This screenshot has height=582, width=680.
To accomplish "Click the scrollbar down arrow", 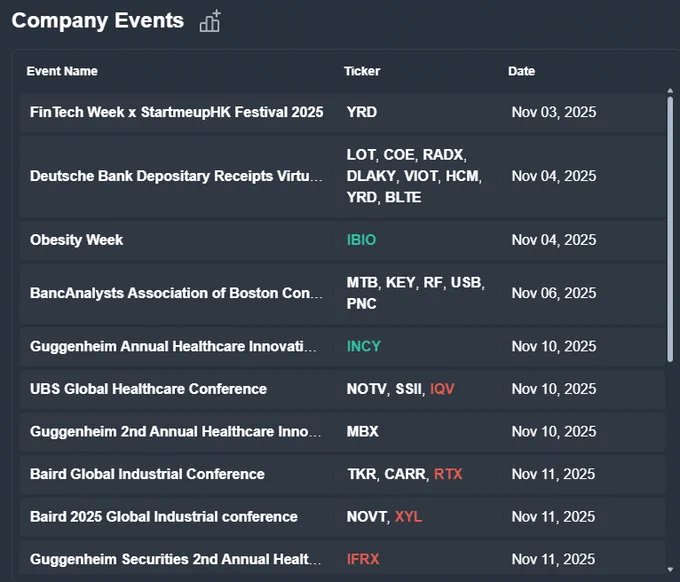I will pos(670,569).
